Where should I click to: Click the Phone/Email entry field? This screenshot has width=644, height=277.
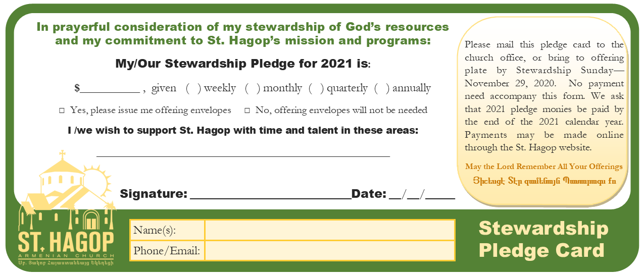point(329,251)
